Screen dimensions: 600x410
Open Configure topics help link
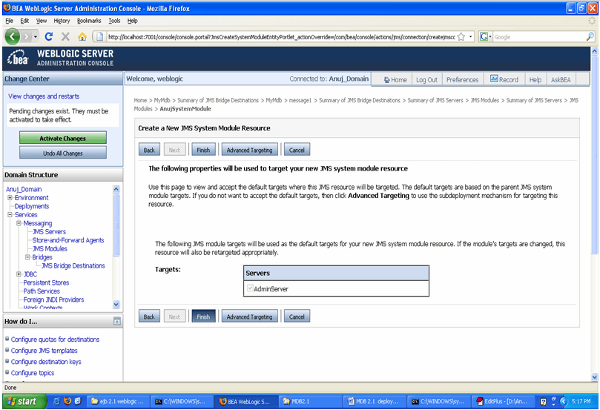tap(33, 372)
